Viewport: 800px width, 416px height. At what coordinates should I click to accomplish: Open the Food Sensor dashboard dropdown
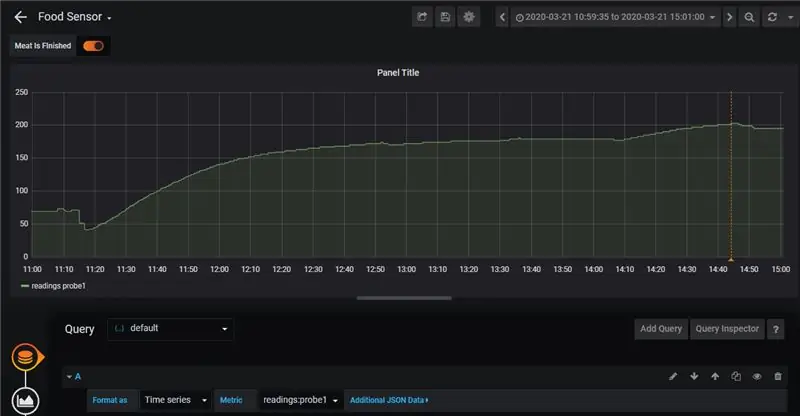[x=74, y=17]
